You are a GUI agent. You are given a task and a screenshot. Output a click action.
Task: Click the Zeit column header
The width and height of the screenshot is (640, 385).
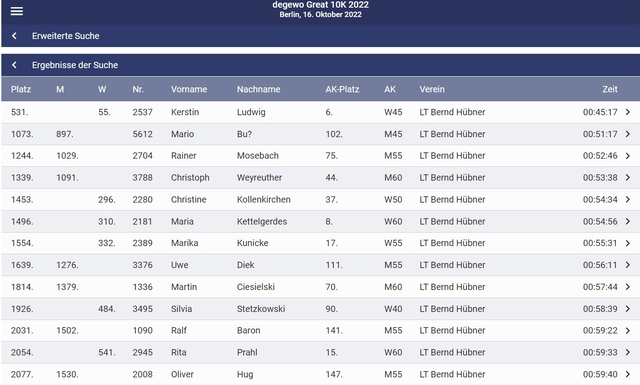coord(610,89)
